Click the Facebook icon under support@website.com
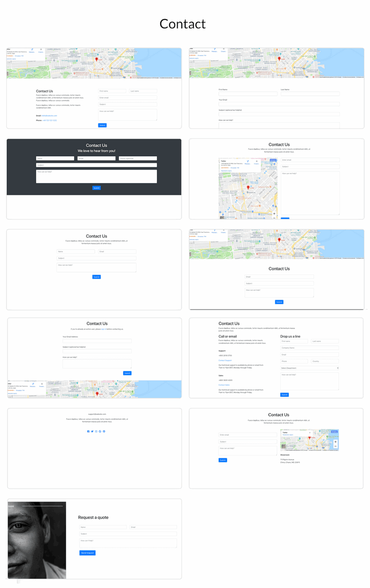 coord(88,432)
